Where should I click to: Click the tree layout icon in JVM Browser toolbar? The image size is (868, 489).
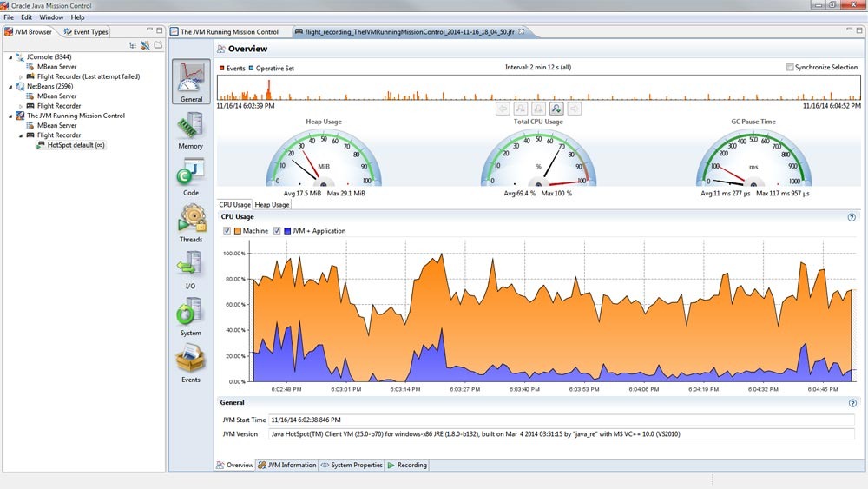[x=133, y=45]
